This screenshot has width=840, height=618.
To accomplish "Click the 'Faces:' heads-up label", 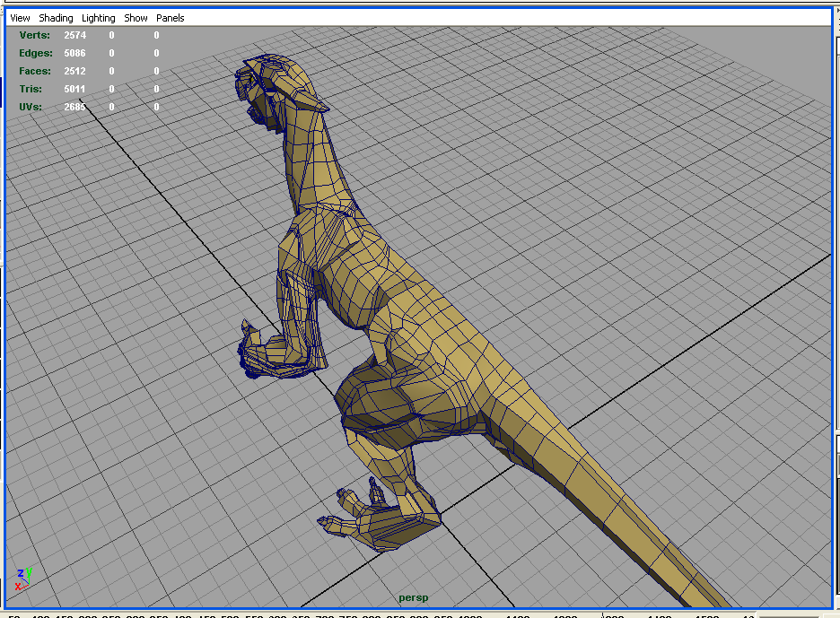I will click(35, 71).
